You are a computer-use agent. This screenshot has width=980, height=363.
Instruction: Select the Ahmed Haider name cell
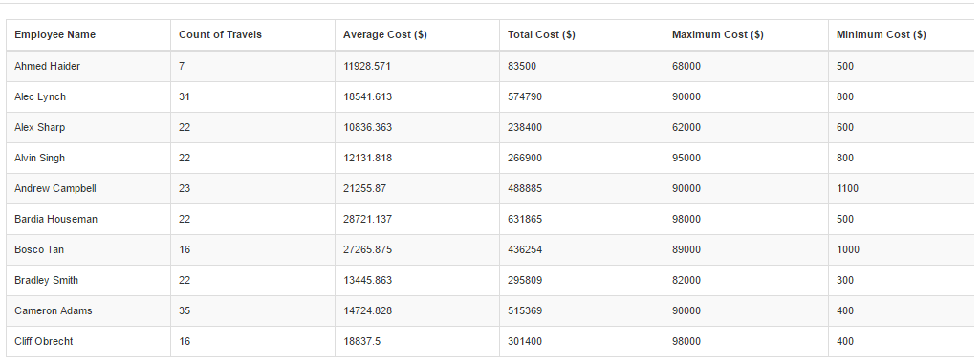coord(89,66)
